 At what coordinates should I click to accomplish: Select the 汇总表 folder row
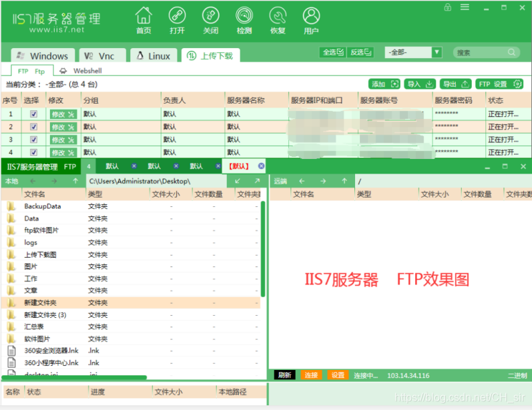point(131,327)
